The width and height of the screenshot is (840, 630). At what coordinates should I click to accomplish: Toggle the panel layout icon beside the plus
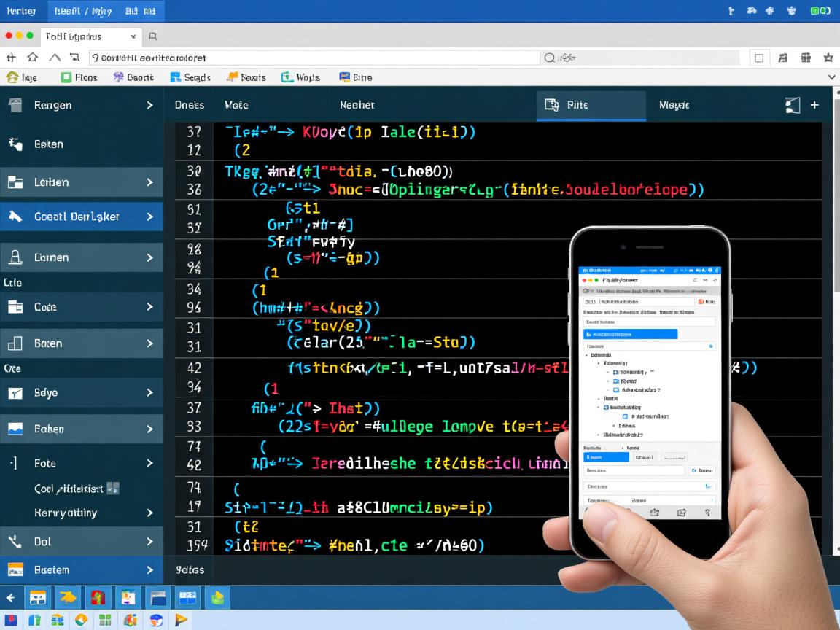click(x=793, y=105)
